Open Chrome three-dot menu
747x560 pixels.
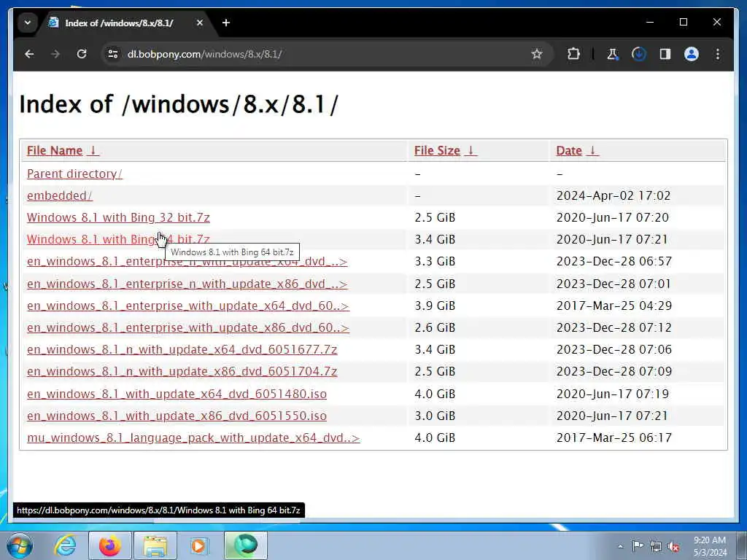[718, 54]
